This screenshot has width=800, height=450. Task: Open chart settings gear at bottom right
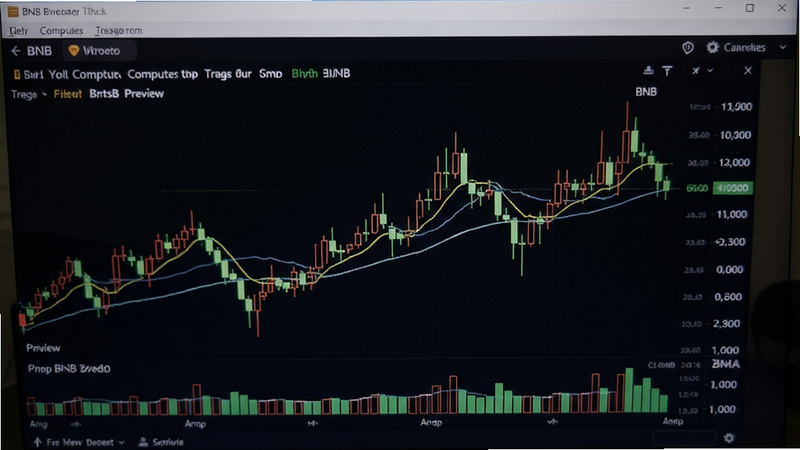(x=729, y=438)
